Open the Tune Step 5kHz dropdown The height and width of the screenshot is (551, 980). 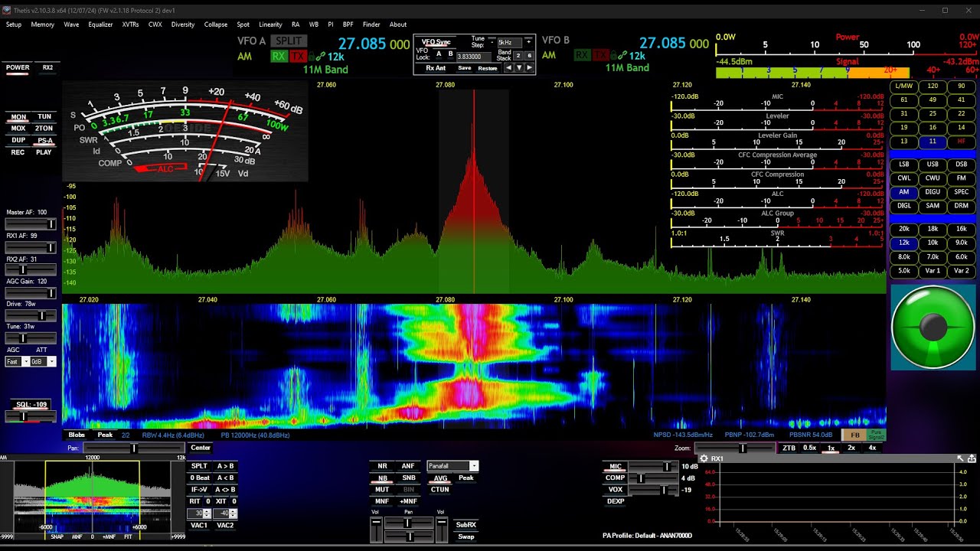tap(509, 42)
